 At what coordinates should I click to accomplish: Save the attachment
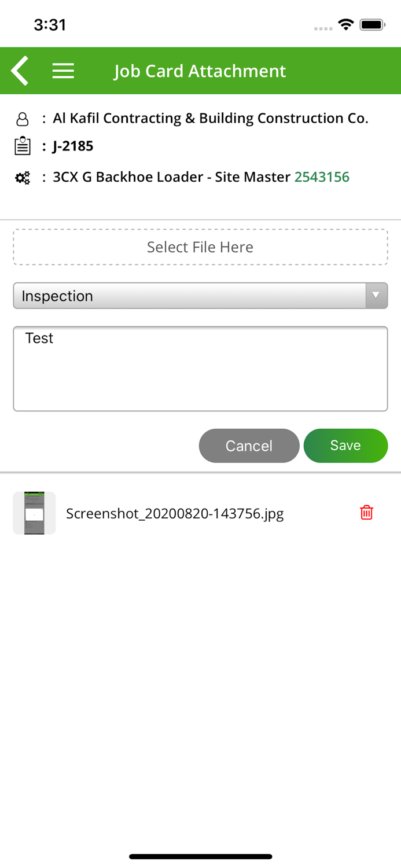coord(345,446)
